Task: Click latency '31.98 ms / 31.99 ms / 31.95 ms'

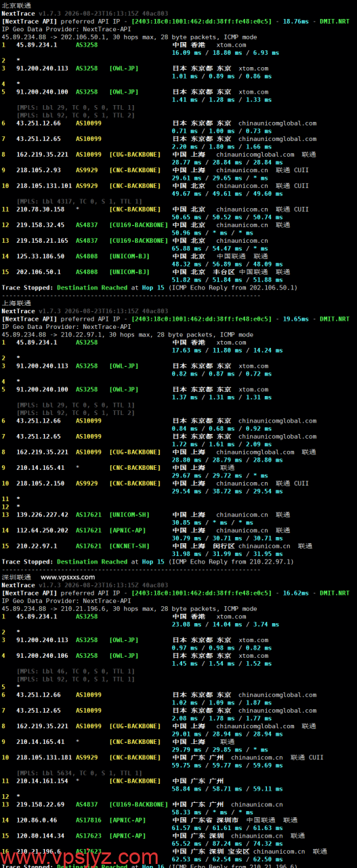Action: pos(228,553)
